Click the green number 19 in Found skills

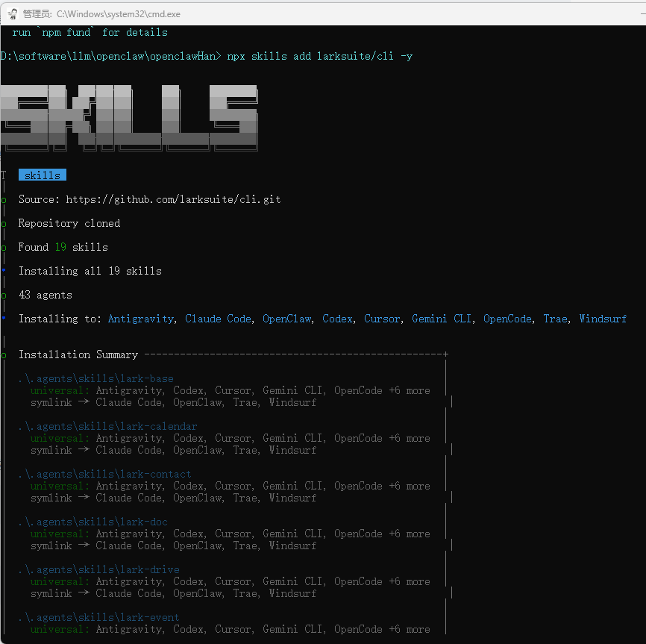(60, 247)
